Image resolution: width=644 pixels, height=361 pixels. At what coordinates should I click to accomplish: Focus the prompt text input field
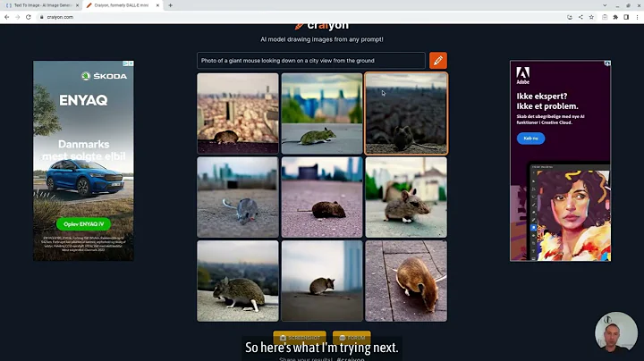[x=311, y=60]
